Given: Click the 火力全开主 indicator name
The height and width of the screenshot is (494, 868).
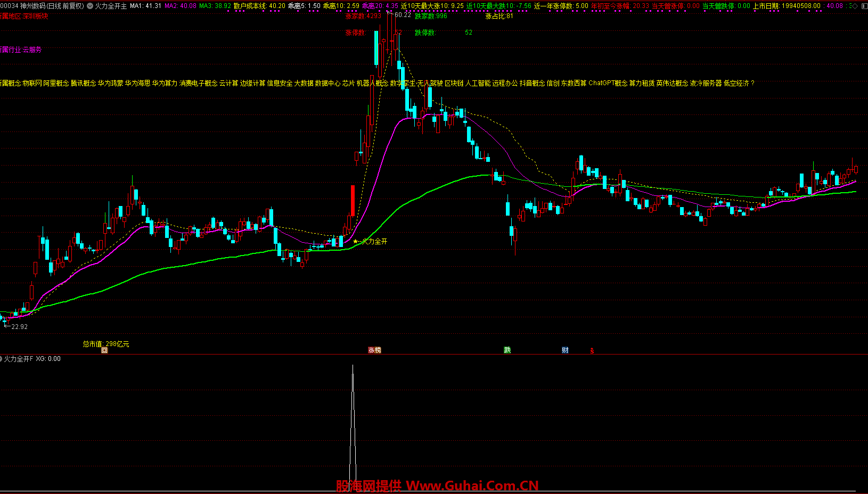Looking at the screenshot, I should tap(111, 6).
